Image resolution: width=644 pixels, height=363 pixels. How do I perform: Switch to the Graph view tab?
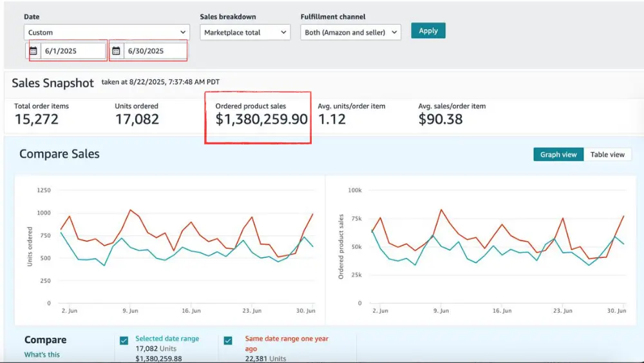pos(558,155)
